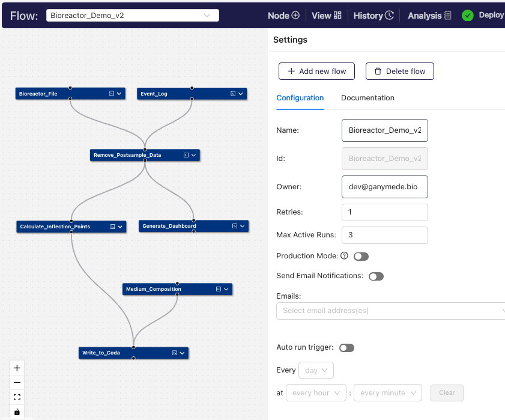Zoom out of the flow canvas
Viewport: 505px width, 420px height.
click(17, 382)
